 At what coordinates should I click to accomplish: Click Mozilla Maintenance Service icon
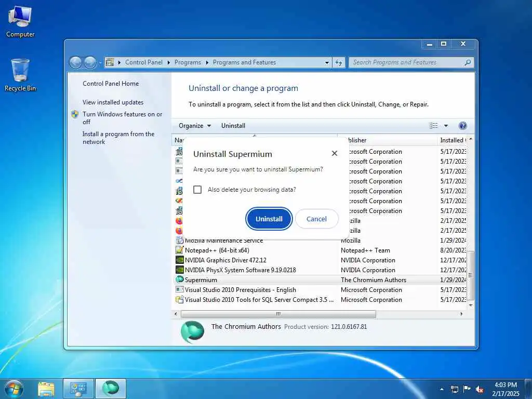[179, 241]
